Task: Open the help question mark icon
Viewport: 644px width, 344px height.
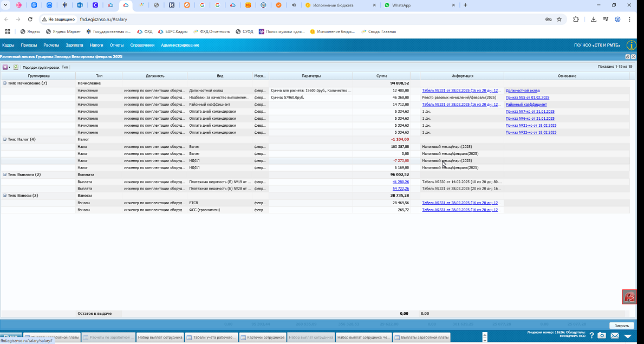Action: click(x=592, y=336)
